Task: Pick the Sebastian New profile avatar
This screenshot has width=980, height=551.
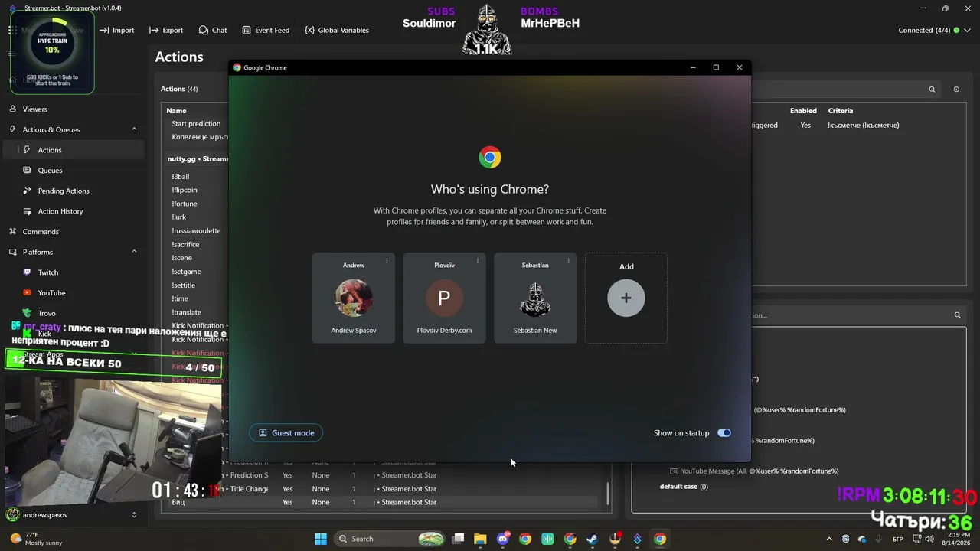Action: pyautogui.click(x=535, y=298)
